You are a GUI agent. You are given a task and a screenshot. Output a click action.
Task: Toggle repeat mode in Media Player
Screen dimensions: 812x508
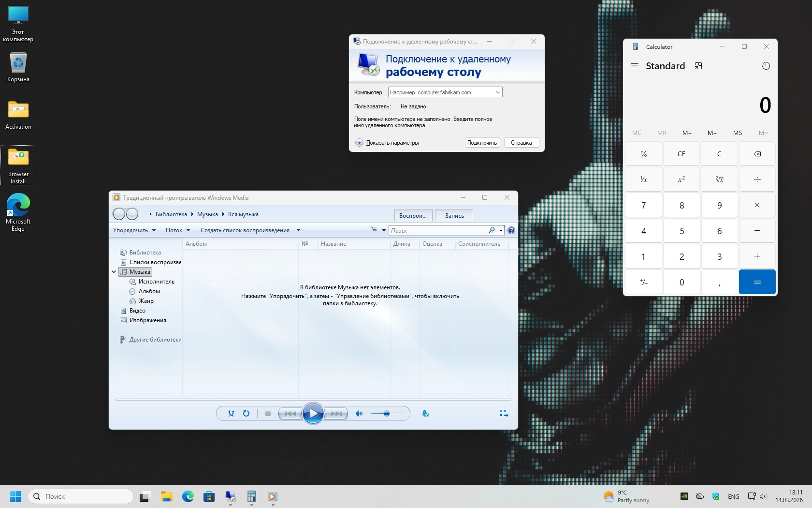pos(246,414)
